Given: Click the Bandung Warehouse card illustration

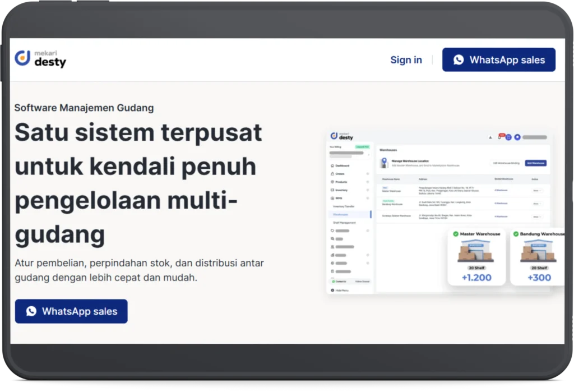Looking at the screenshot, I should pos(539,251).
